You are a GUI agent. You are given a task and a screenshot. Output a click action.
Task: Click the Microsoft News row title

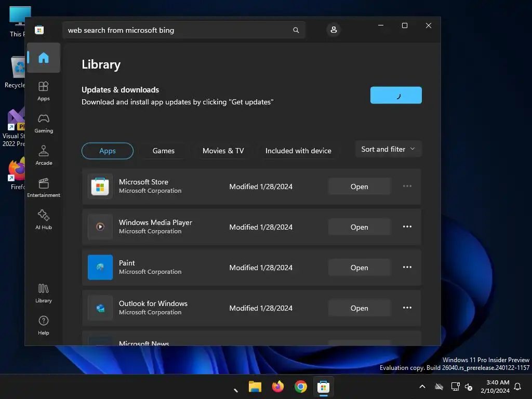[x=144, y=343]
